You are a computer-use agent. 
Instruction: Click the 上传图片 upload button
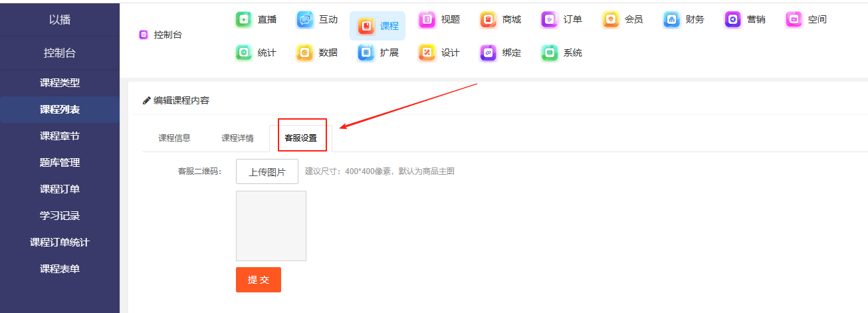(x=267, y=171)
